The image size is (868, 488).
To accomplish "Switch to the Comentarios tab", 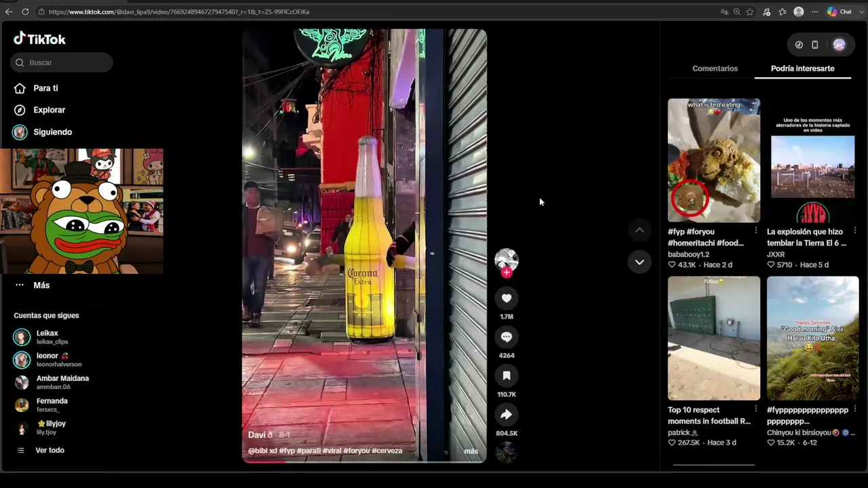I will click(x=715, y=68).
